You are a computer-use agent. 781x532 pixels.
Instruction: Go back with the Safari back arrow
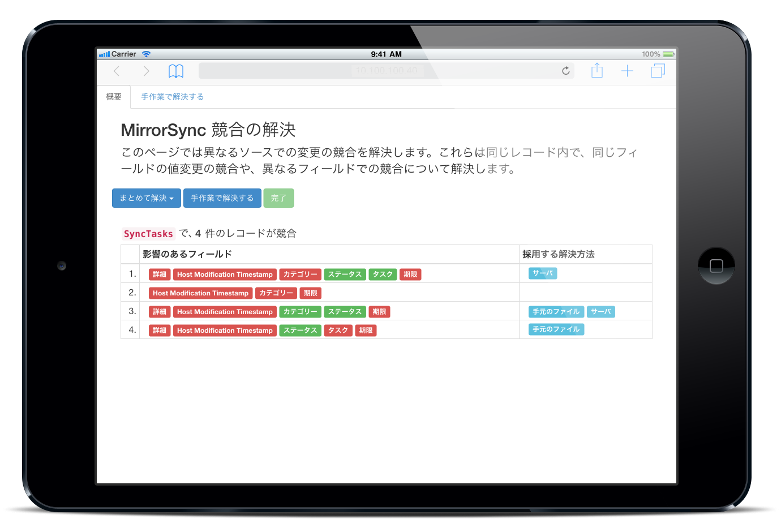tap(117, 71)
